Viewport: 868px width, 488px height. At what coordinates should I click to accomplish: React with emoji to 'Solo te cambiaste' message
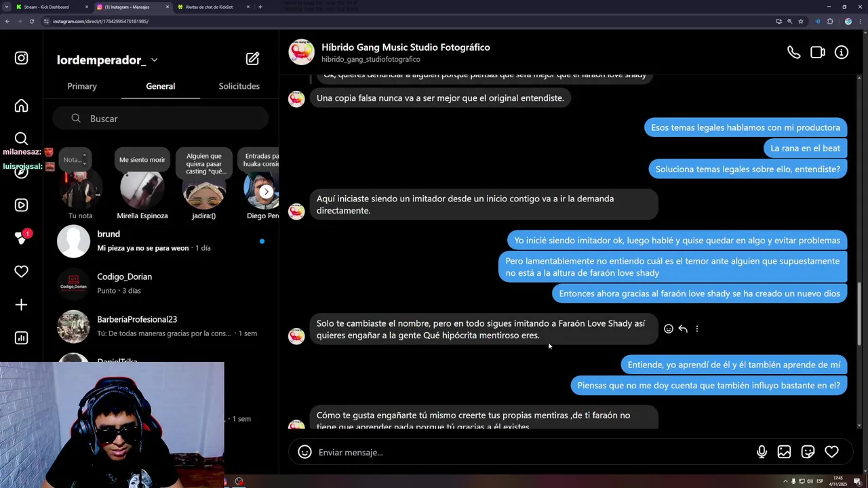point(669,329)
